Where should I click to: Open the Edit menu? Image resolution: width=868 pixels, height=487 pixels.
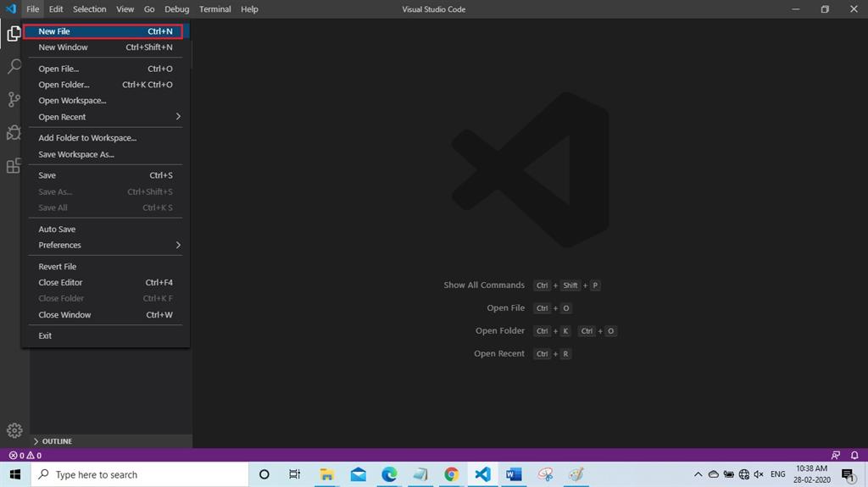(x=56, y=8)
